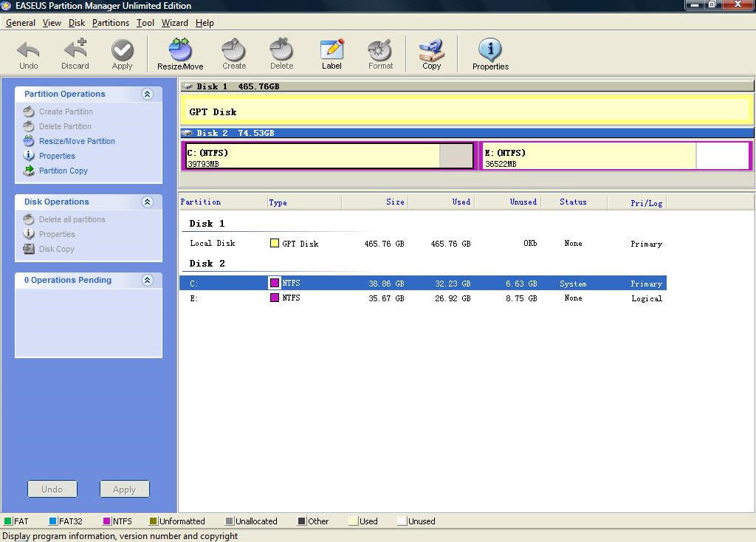Viewport: 756px width, 542px height.
Task: Click the Partition Copy sidebar icon
Action: pos(29,171)
